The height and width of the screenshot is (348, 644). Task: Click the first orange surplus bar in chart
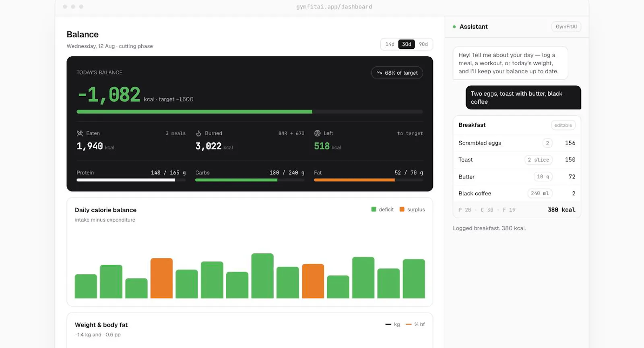click(x=161, y=278)
